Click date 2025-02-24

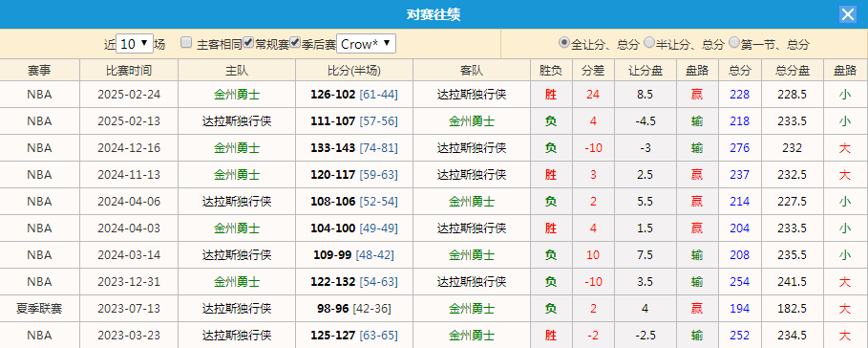pyautogui.click(x=129, y=95)
